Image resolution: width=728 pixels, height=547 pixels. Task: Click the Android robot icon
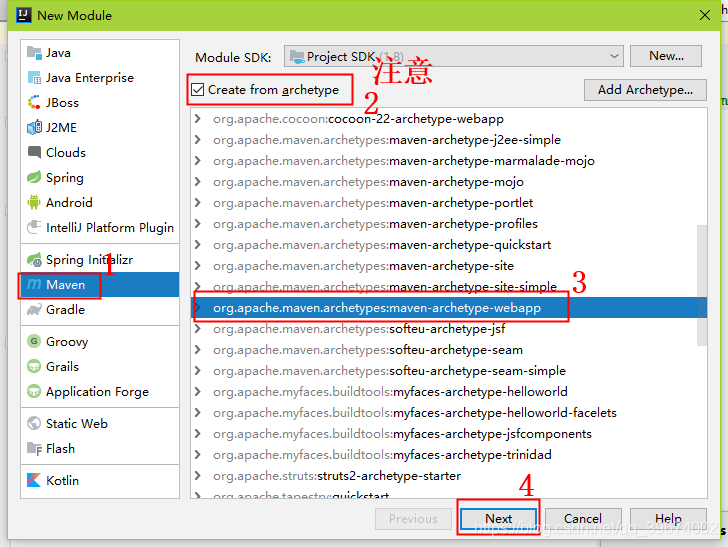34,202
